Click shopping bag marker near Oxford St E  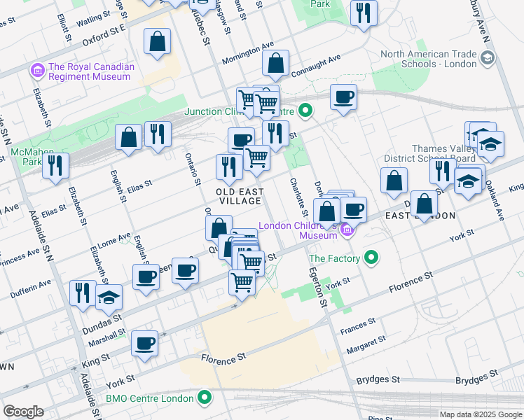coord(158,42)
